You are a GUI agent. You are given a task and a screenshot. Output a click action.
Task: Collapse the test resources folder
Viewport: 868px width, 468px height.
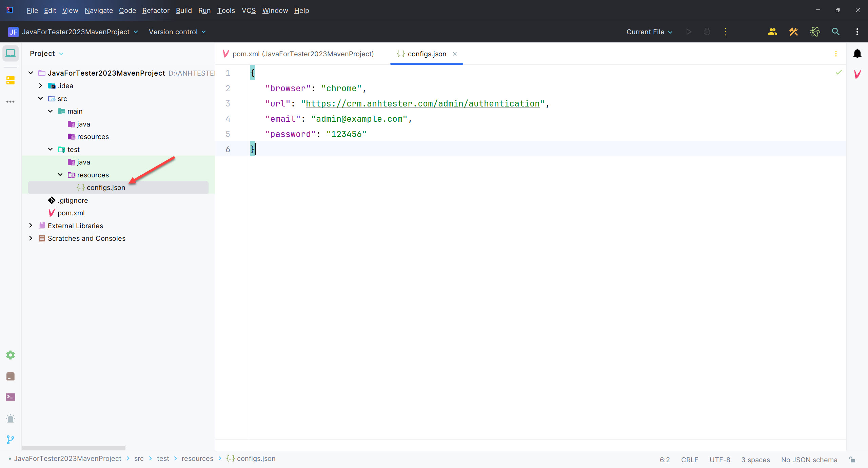60,175
